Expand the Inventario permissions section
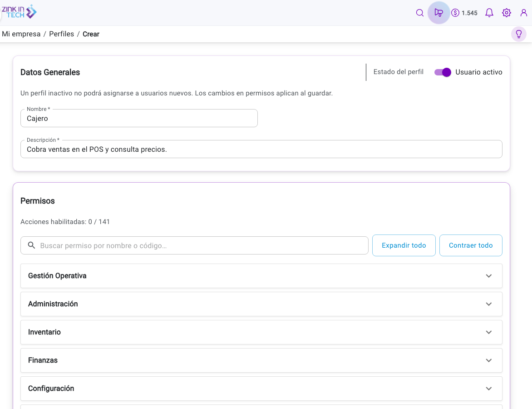 point(261,332)
